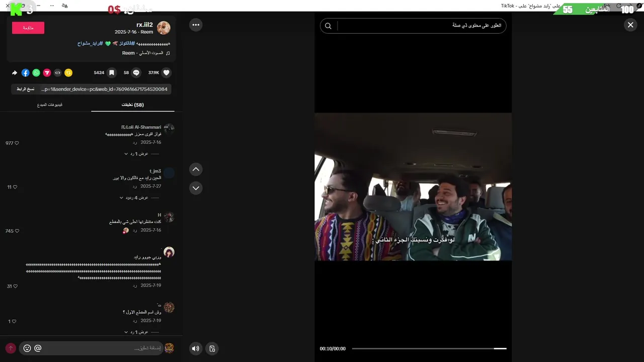644x362 pixels.
Task: Like the video with the heart icon
Action: (x=167, y=73)
